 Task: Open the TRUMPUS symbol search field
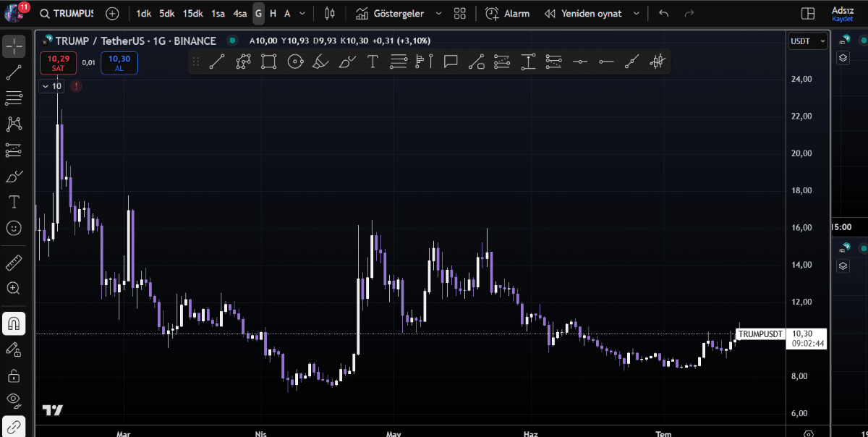pos(67,13)
